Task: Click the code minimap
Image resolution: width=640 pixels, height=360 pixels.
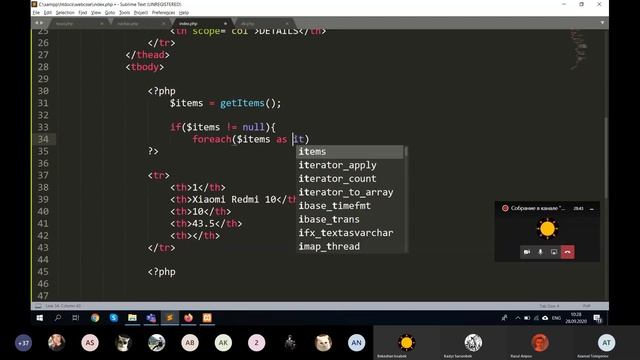Action: click(x=580, y=50)
